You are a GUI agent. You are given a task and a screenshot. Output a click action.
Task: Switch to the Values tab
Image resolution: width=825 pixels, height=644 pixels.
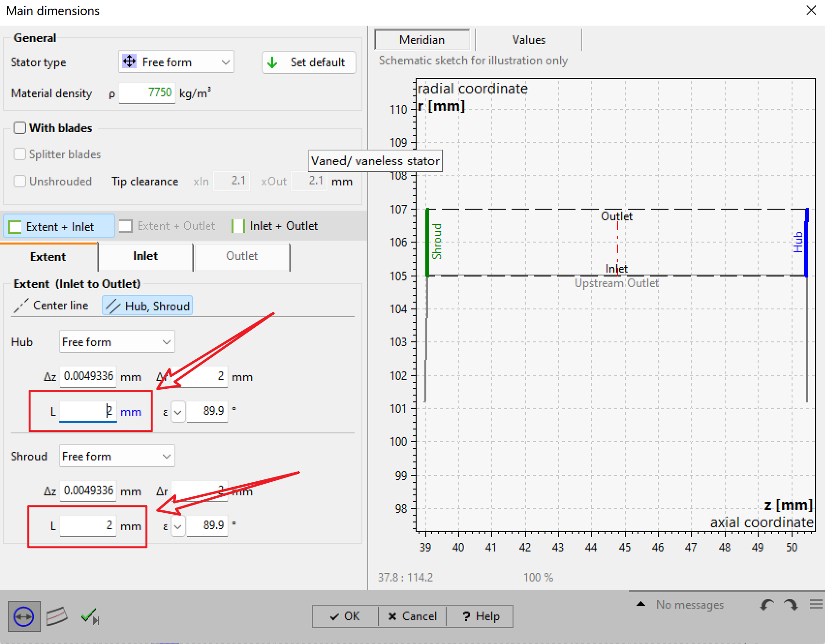coord(529,40)
